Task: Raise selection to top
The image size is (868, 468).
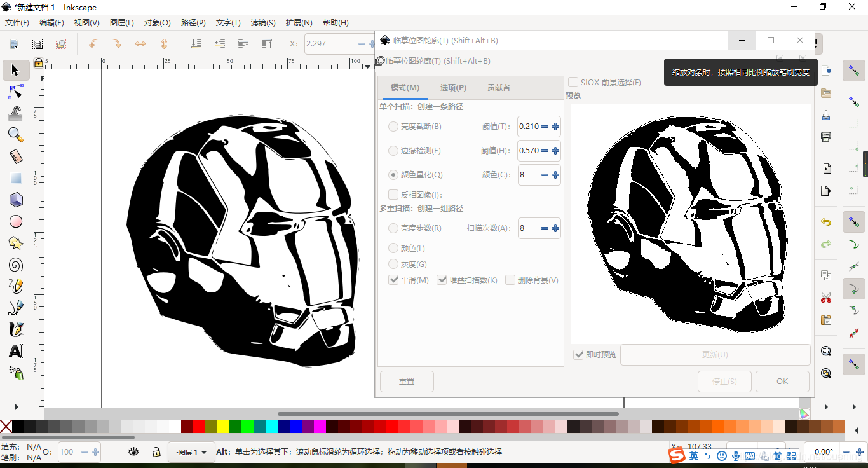Action: click(x=267, y=44)
